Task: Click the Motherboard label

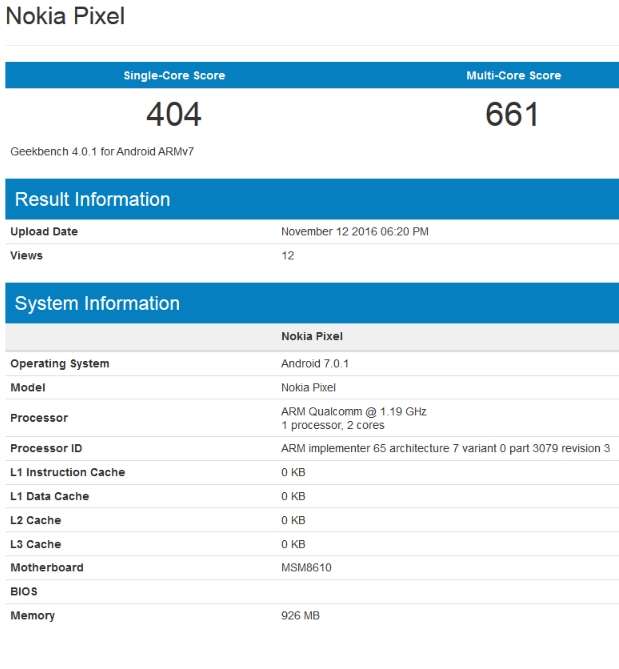Action: [x=47, y=567]
